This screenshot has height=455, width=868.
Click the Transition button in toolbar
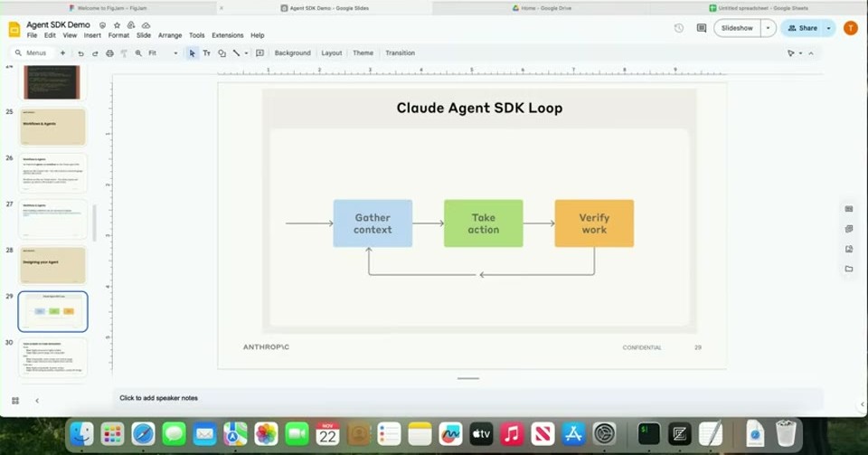point(401,53)
